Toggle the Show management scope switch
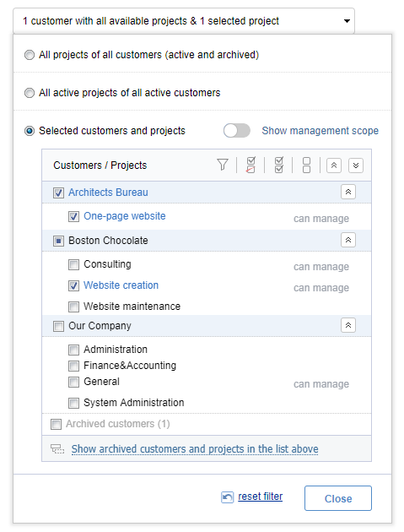This screenshot has width=404, height=532. point(236,131)
